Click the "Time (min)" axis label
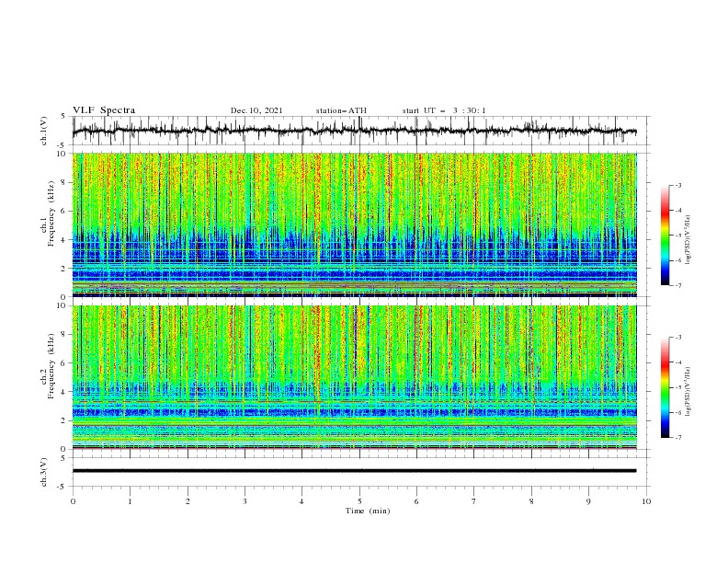This screenshot has height=563, width=728. pos(368,511)
